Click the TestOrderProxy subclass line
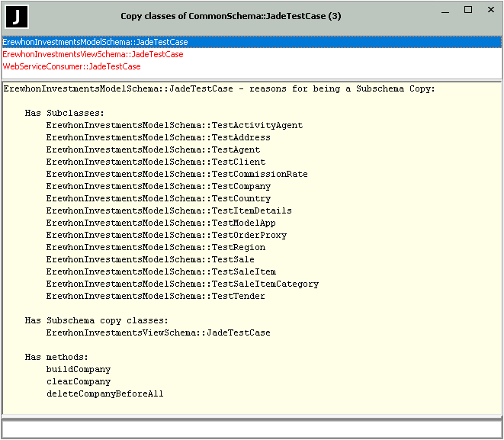This screenshot has width=504, height=440. pyautogui.click(x=166, y=236)
